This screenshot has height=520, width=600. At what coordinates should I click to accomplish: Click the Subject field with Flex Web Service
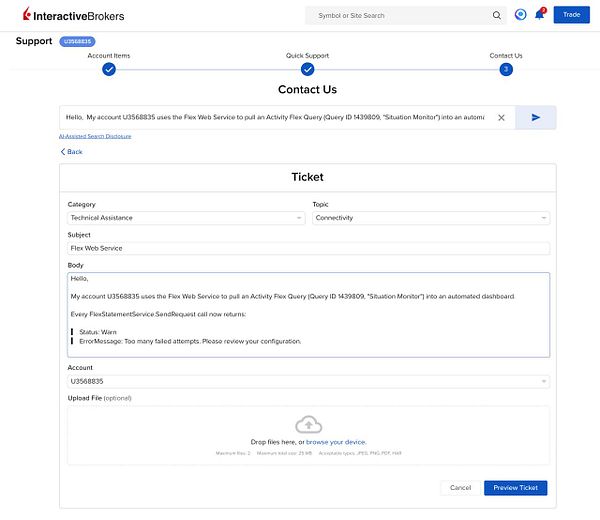coord(308,248)
